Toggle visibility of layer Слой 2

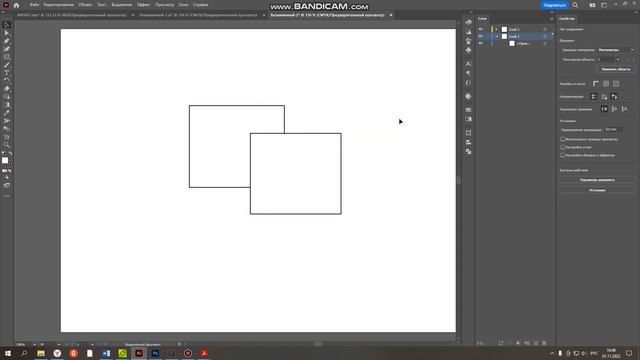(480, 29)
